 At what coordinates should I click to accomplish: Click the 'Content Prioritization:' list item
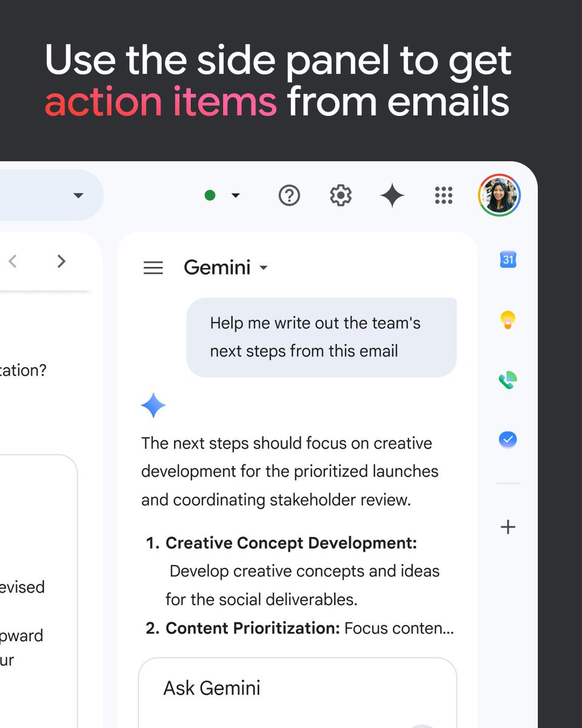[x=299, y=628]
